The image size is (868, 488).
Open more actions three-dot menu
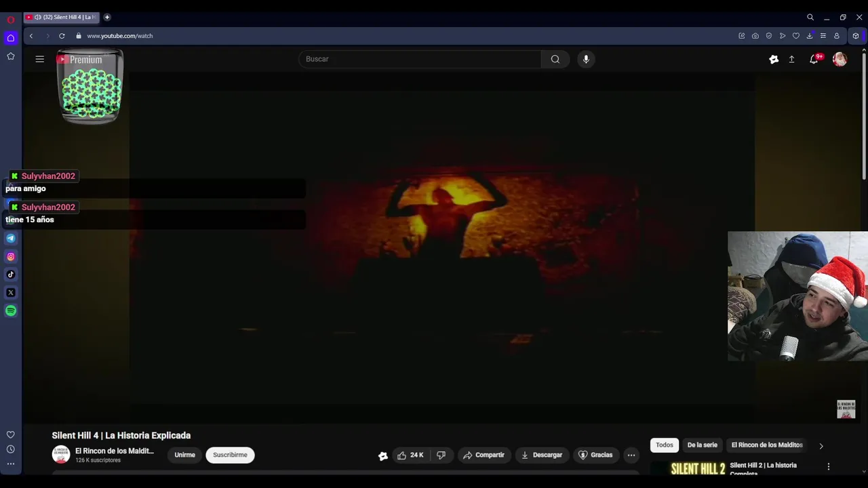pos(631,455)
